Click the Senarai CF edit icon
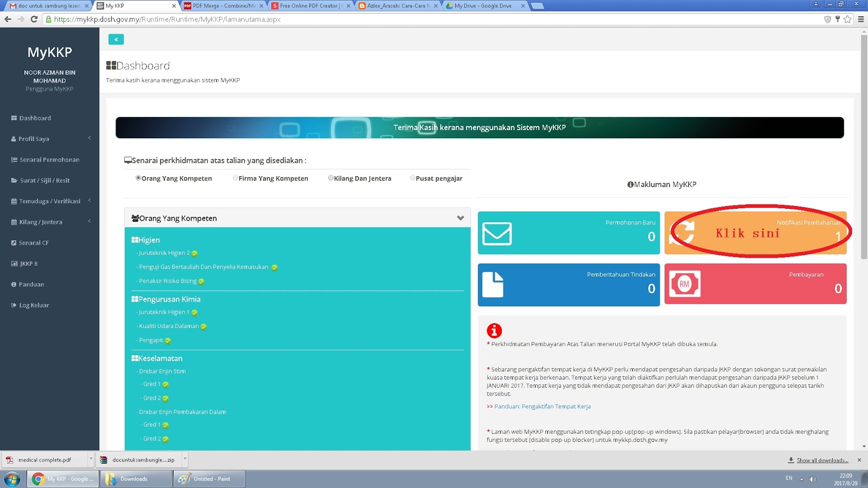The height and width of the screenshot is (488, 868). (x=14, y=243)
